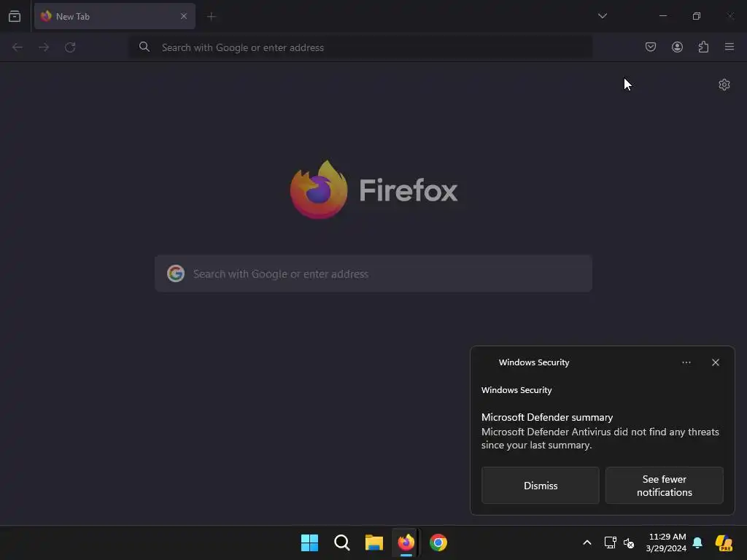The image size is (747, 560).
Task: Restore down the Firefox window
Action: (x=697, y=16)
